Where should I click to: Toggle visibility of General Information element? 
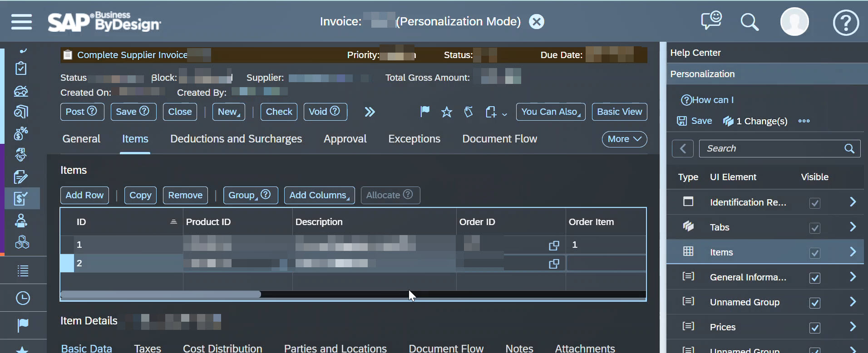[815, 278]
